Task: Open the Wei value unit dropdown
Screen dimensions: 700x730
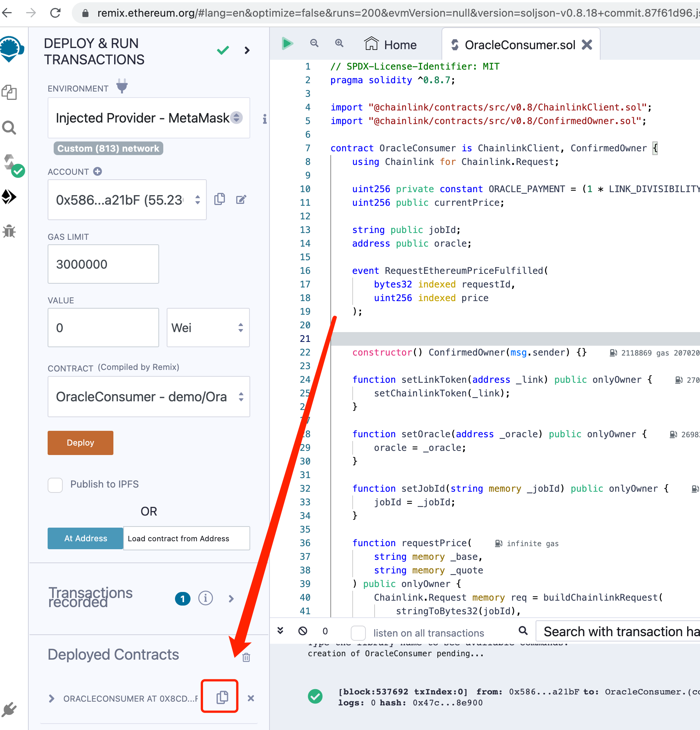Action: click(x=208, y=328)
